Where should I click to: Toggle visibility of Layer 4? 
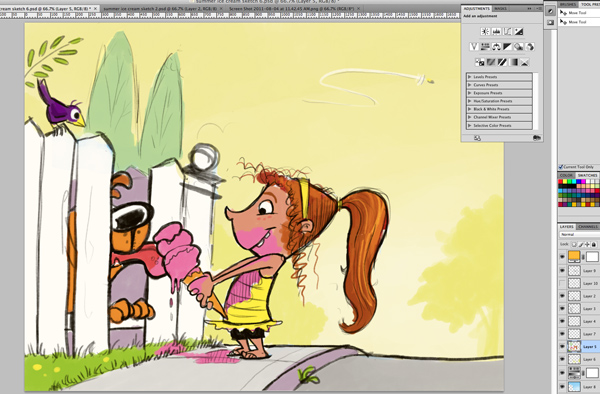[562, 321]
